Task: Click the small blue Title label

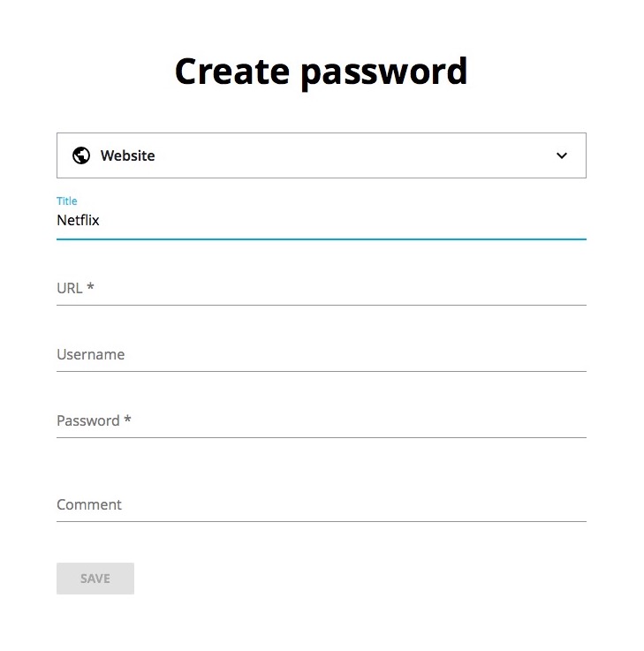Action: coord(66,201)
